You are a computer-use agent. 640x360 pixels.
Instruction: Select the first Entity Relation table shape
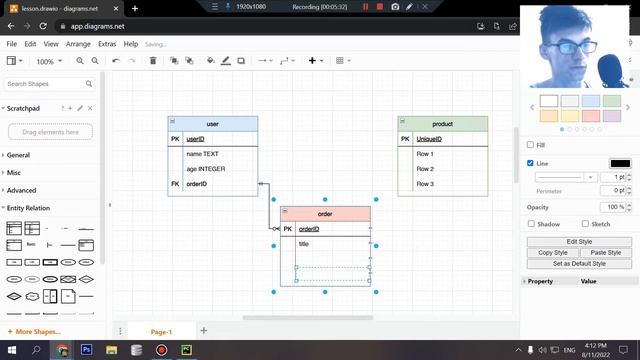tap(14, 228)
